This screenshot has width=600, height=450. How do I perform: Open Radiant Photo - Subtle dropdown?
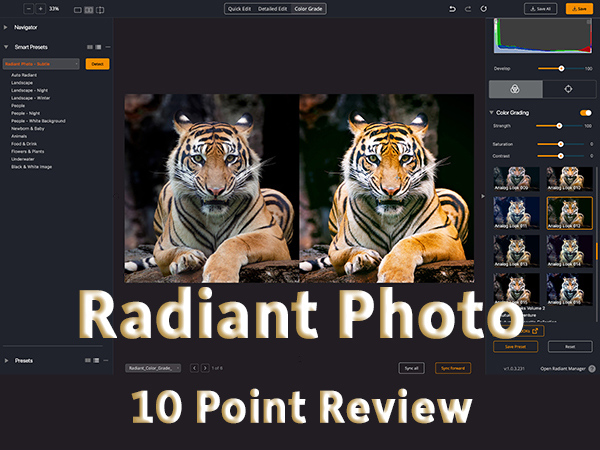click(x=41, y=64)
